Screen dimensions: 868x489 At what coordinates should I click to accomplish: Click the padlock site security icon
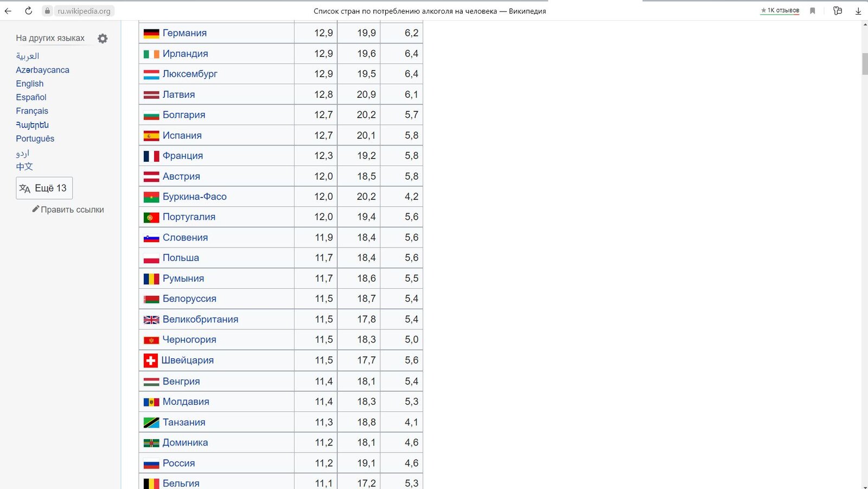(48, 11)
